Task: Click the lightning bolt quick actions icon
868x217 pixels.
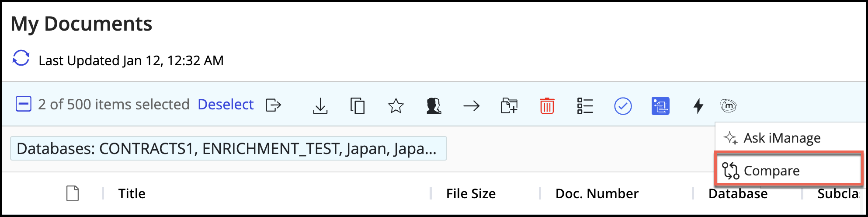Action: [698, 106]
